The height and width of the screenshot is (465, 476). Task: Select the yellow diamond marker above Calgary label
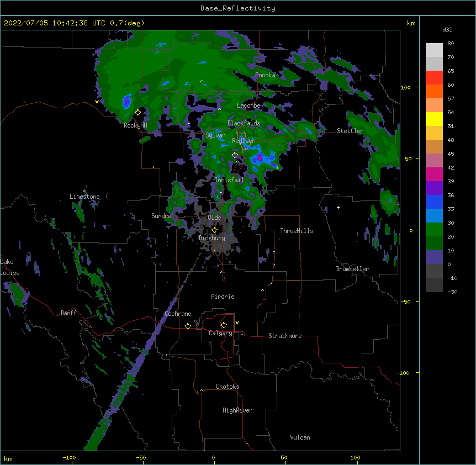click(x=224, y=325)
